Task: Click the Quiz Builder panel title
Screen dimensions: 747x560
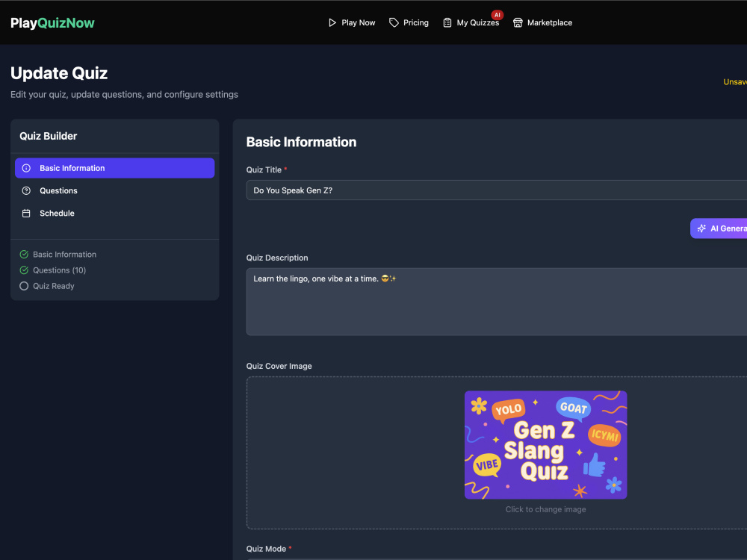Action: pos(48,136)
